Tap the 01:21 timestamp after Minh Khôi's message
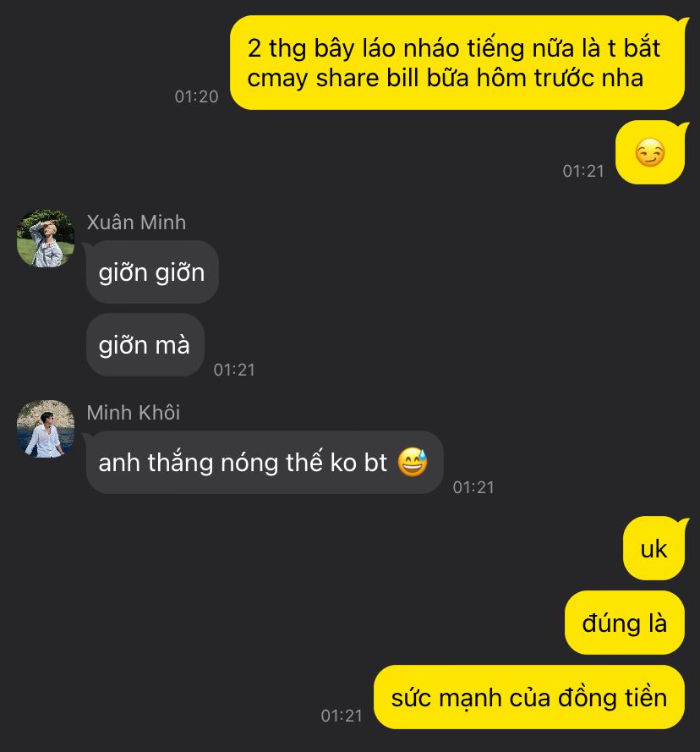 pyautogui.click(x=473, y=487)
